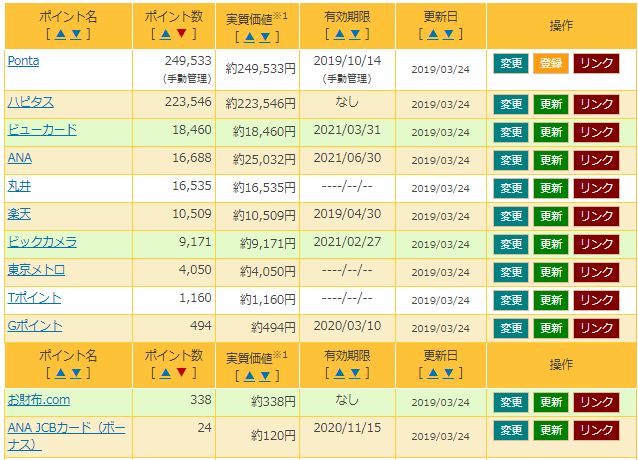Sort 有効期限 ascending in lower header
638x460 pixels.
(x=339, y=373)
